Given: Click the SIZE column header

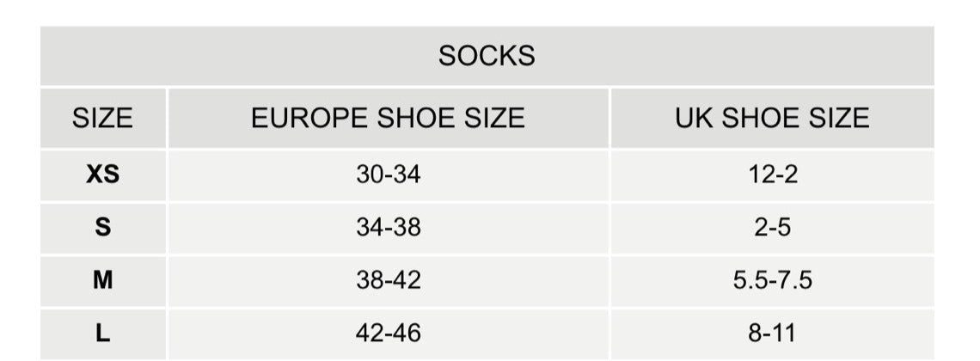Looking at the screenshot, I should (x=102, y=118).
